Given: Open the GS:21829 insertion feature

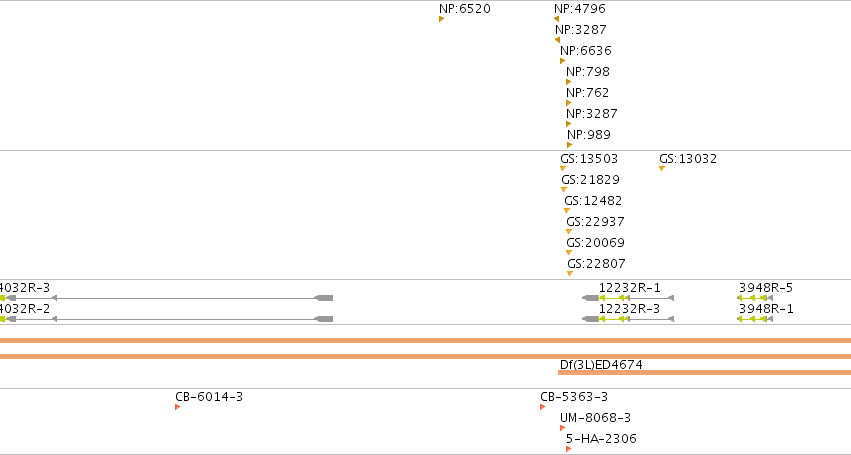Looking at the screenshot, I should point(564,189).
